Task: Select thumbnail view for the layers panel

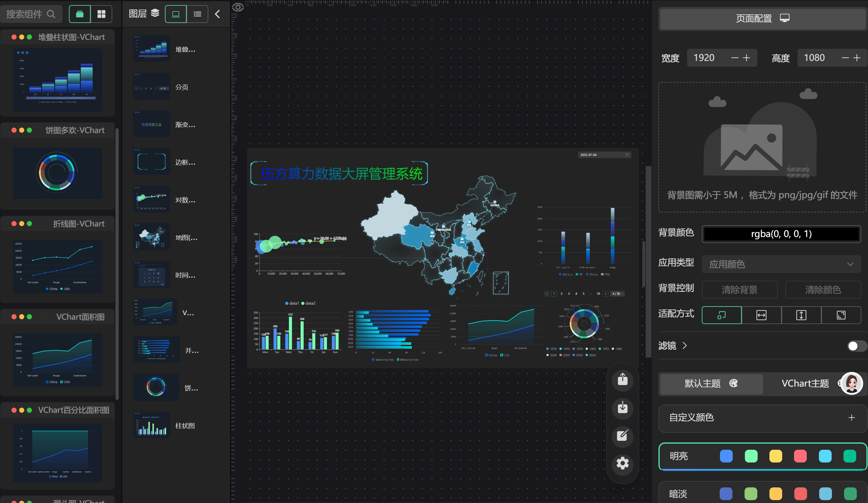Action: pos(176,14)
